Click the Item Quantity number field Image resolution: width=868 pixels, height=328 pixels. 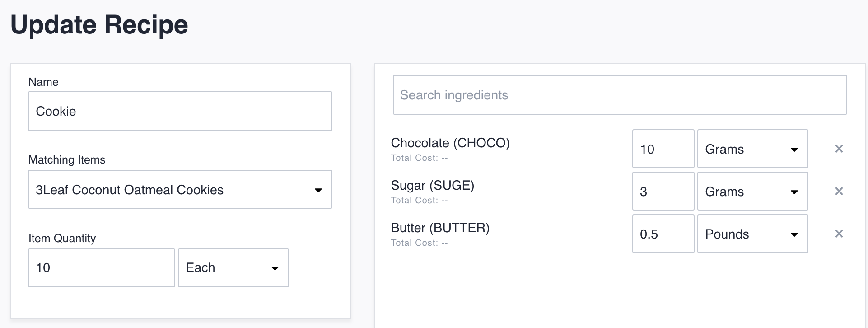tap(101, 268)
